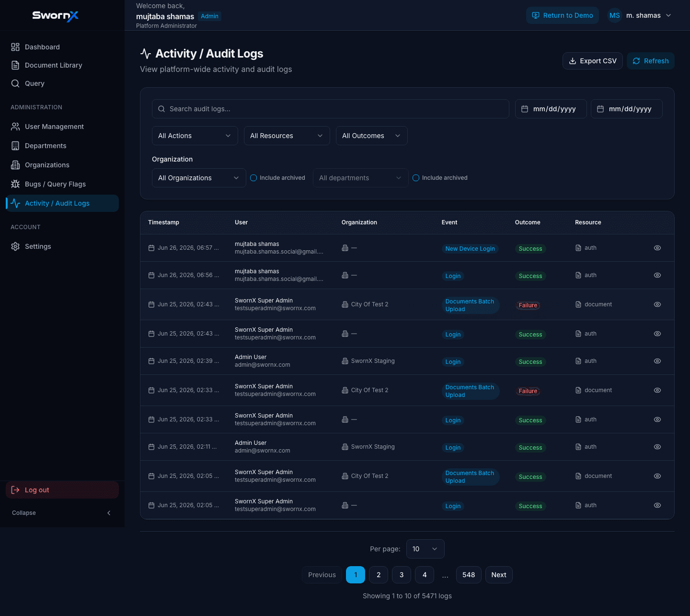Click the Bugs / Query Flags bug icon

(x=15, y=184)
